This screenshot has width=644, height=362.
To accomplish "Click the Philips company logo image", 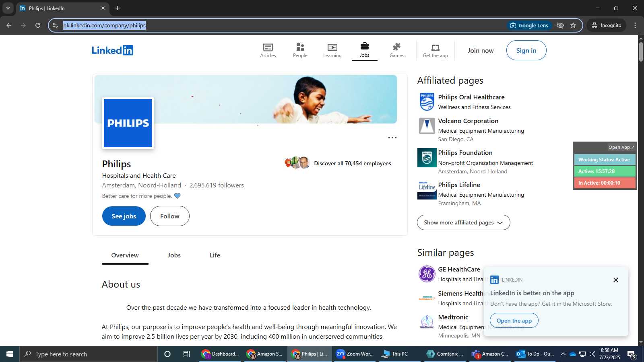I will (x=128, y=123).
